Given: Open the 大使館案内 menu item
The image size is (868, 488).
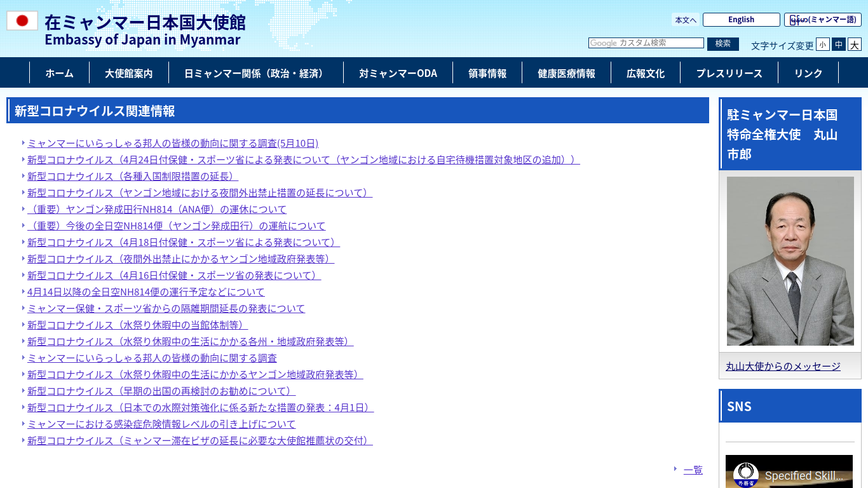Looking at the screenshot, I should (129, 73).
